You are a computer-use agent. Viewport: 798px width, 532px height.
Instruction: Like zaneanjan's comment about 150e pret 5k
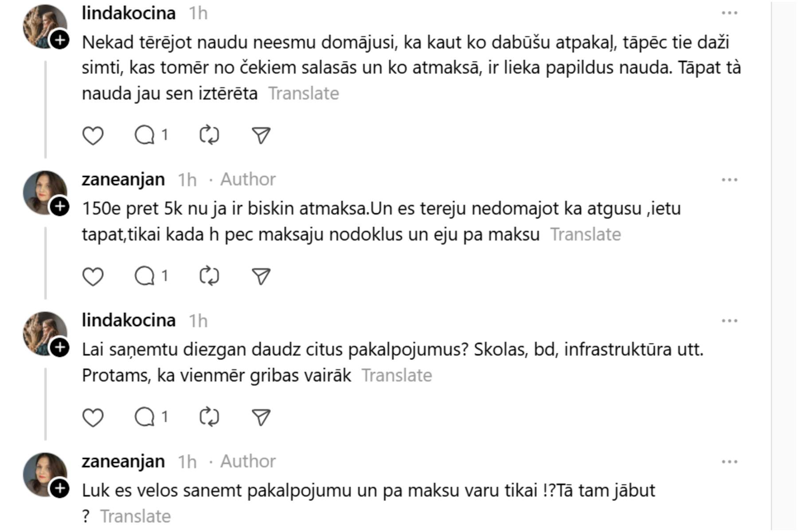(x=93, y=276)
